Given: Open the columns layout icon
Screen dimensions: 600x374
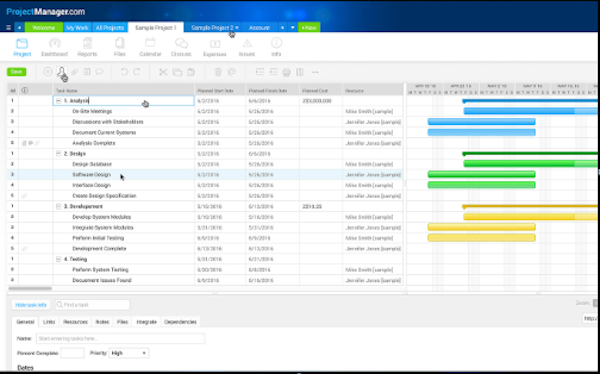Looking at the screenshot, I should click(x=300, y=72).
